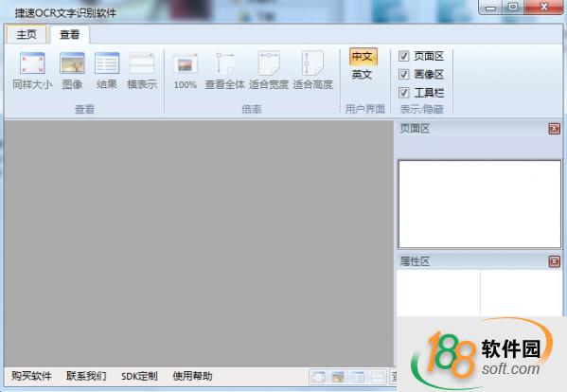Toggle the 工具栏 checkbox

pos(403,93)
